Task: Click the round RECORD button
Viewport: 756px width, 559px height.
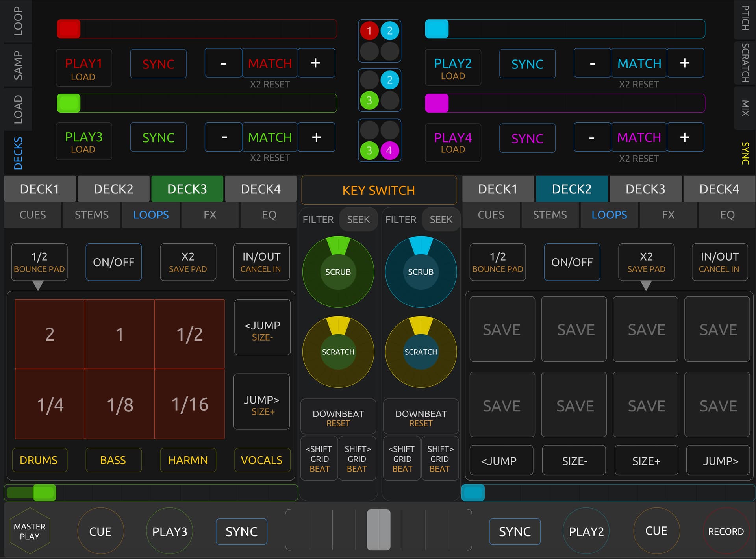Action: (726, 531)
